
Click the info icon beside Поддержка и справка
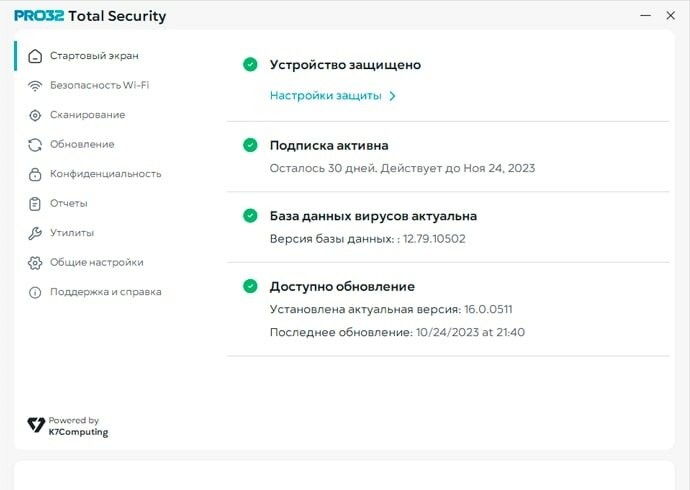click(35, 293)
